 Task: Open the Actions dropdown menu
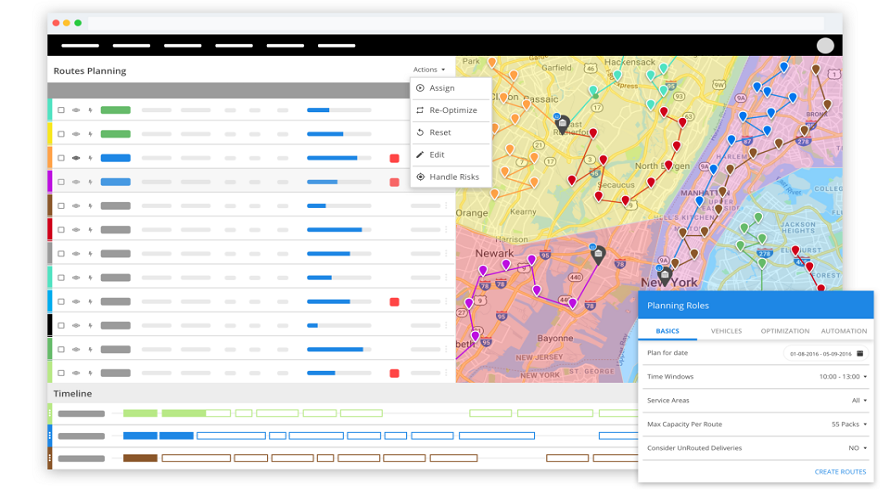pyautogui.click(x=429, y=70)
